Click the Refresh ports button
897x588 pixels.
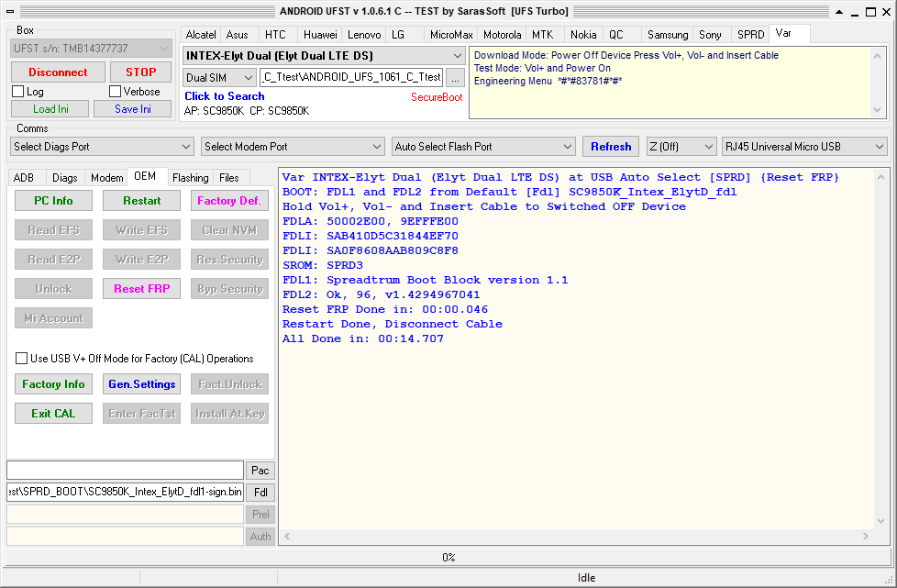(611, 147)
